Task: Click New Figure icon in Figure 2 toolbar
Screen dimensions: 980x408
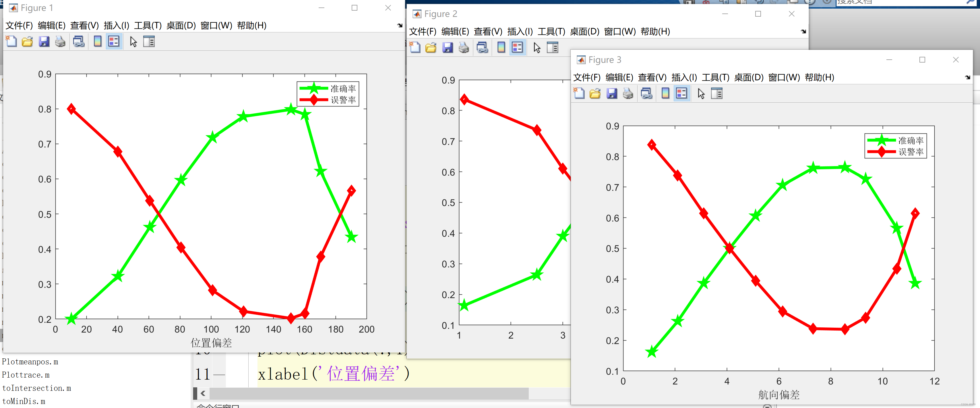Action: 415,48
